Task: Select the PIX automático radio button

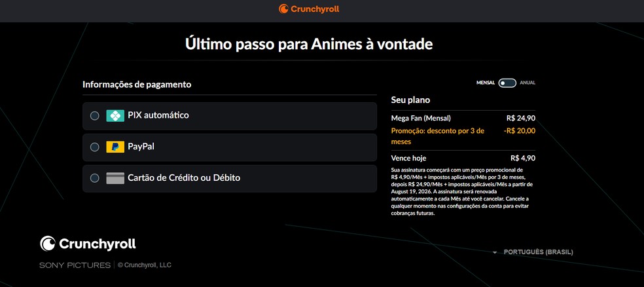Action: point(94,115)
